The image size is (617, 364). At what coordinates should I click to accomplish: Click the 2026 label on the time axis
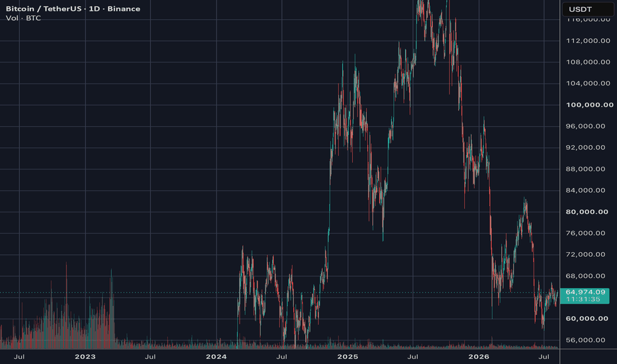point(479,357)
